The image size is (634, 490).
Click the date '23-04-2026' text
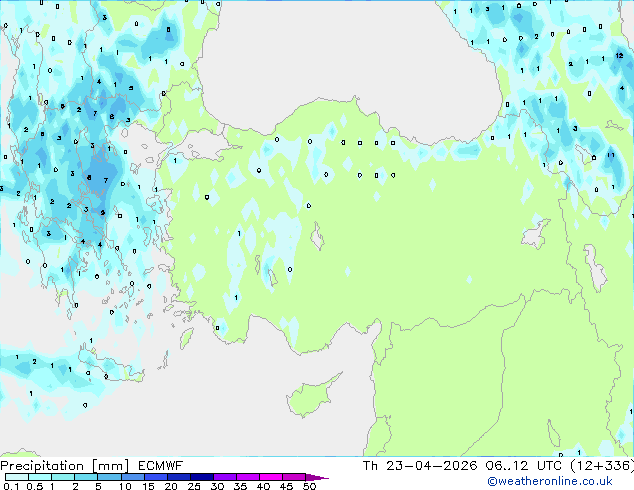[431, 466]
